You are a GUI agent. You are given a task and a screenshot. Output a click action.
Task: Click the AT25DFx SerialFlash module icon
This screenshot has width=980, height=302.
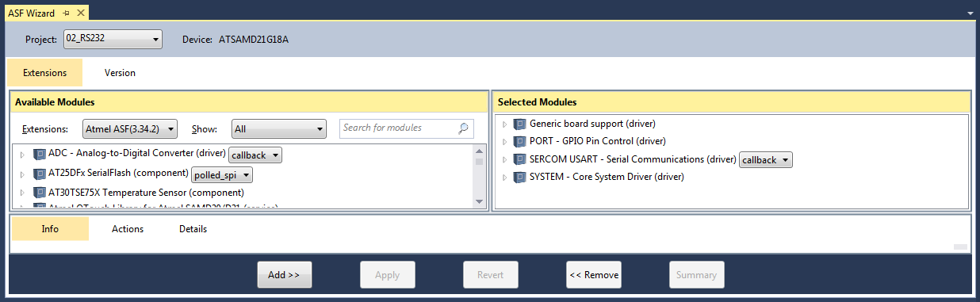[40, 174]
